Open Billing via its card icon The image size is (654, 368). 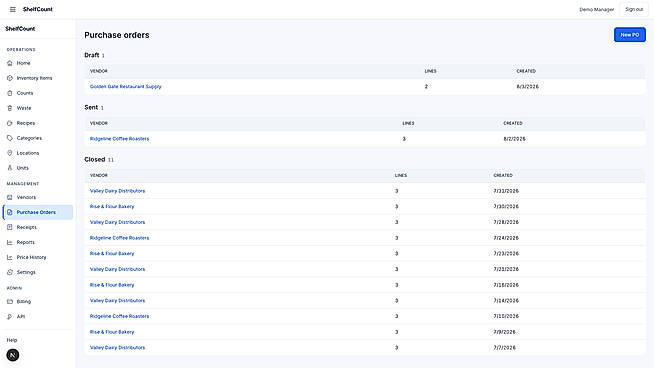click(10, 301)
